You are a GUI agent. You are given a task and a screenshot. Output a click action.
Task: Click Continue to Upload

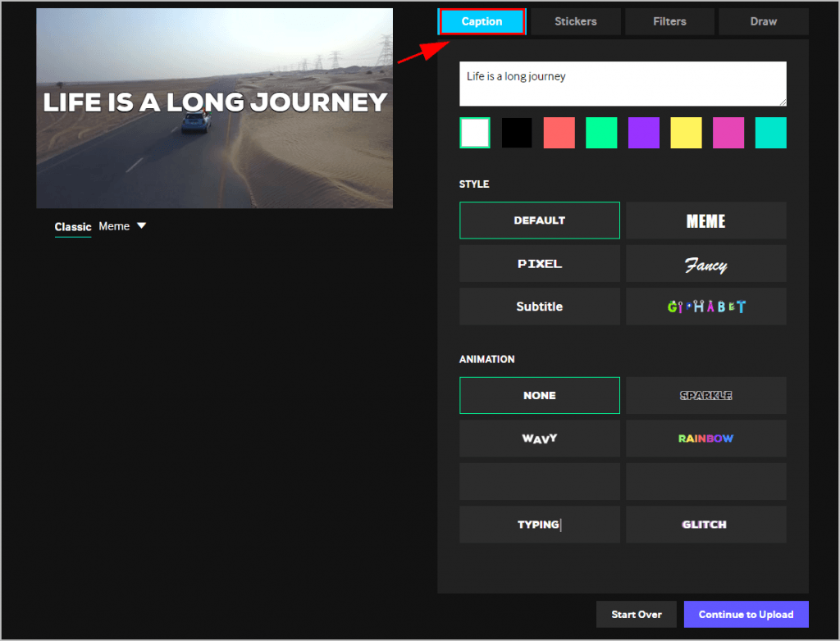[x=746, y=614]
